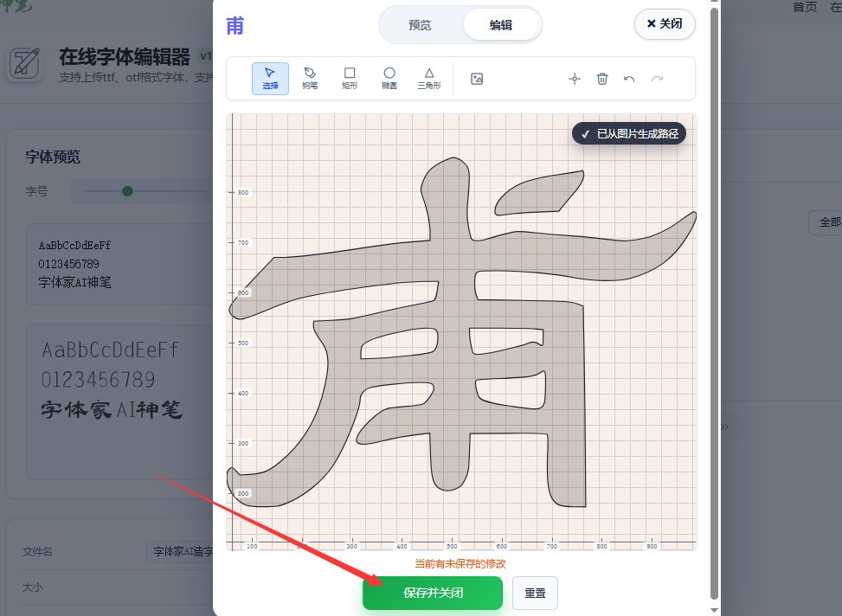Redo the last glyph edit

click(x=658, y=78)
